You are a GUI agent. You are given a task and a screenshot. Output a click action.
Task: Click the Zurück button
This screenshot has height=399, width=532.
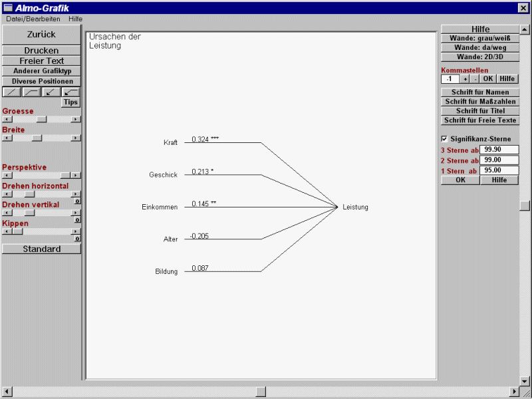[x=41, y=35]
